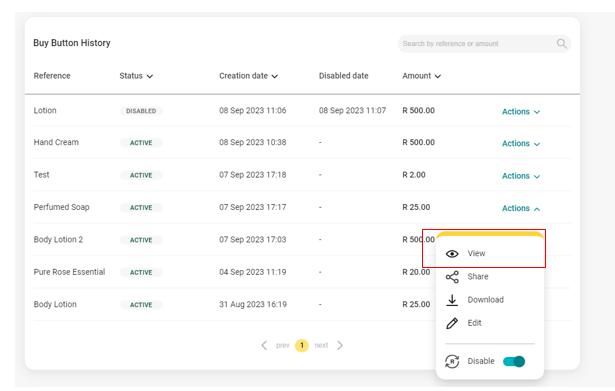The image size is (615, 391).
Task: Select page 1 in pagination
Action: pos(302,345)
